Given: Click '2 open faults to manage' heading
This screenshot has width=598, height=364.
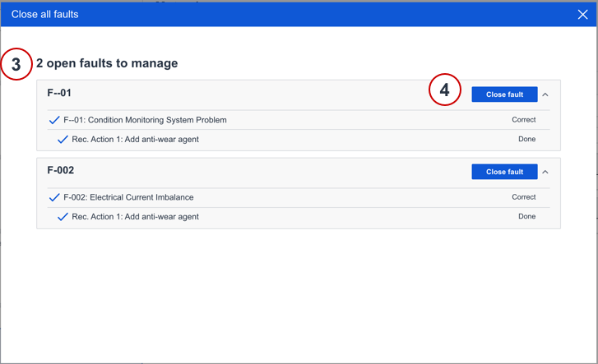Looking at the screenshot, I should pos(107,63).
